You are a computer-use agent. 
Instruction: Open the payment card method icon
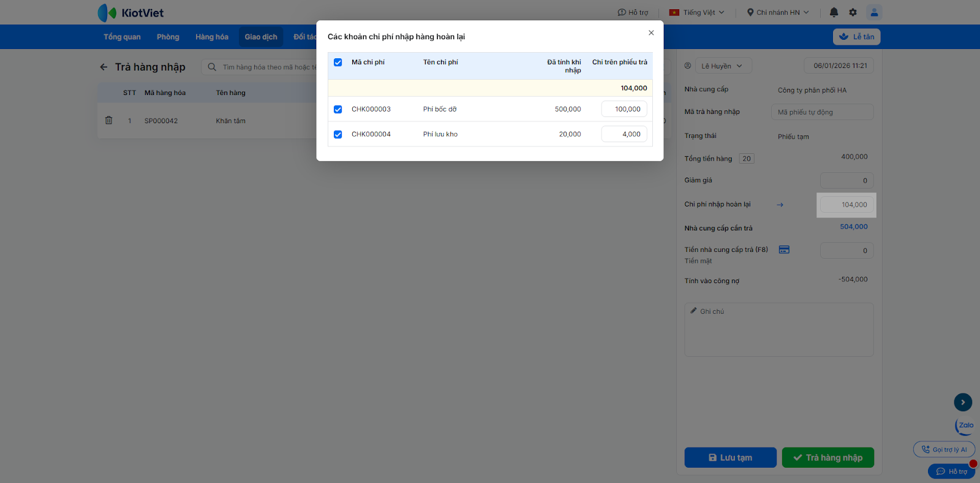coord(784,249)
